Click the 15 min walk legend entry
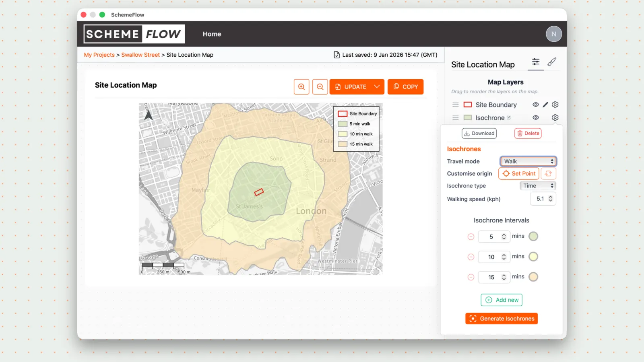Screen dimensions: 644x362 (x=355, y=144)
